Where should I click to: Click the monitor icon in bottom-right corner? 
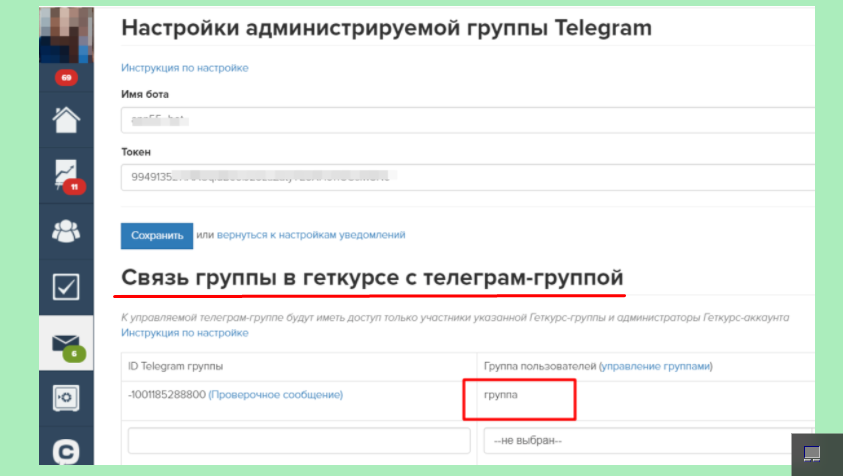(813, 454)
